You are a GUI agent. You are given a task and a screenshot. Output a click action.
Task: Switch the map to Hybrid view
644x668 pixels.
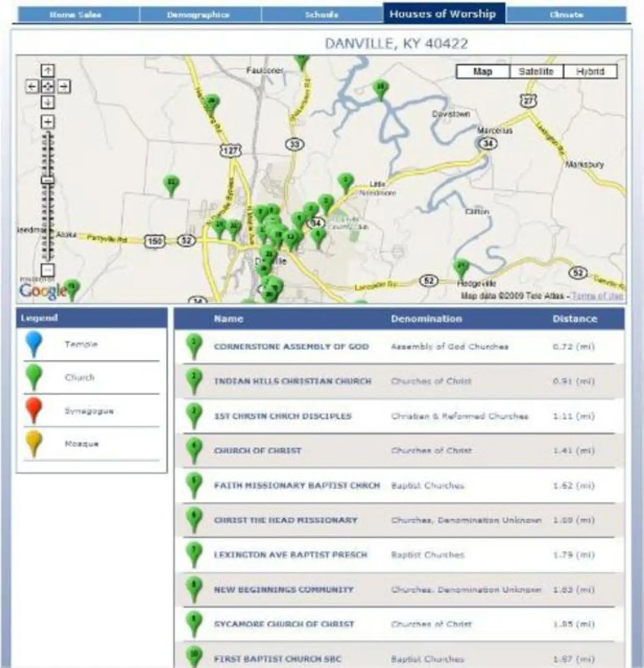[590, 71]
